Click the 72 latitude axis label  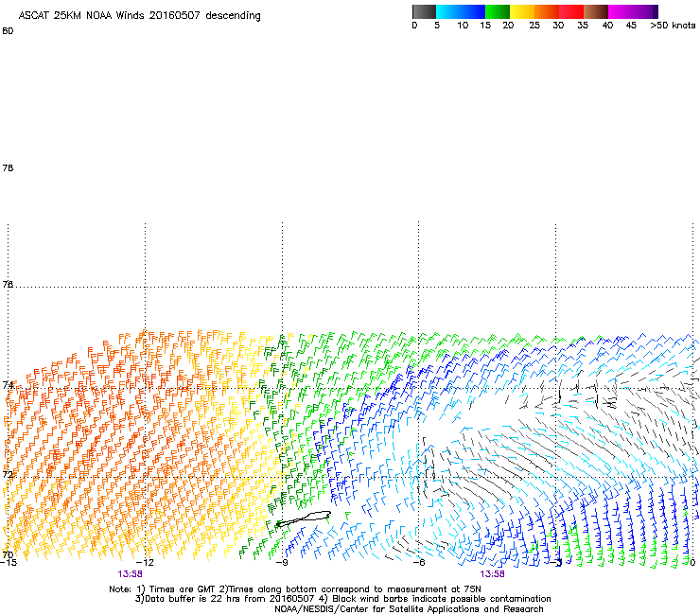(x=8, y=474)
